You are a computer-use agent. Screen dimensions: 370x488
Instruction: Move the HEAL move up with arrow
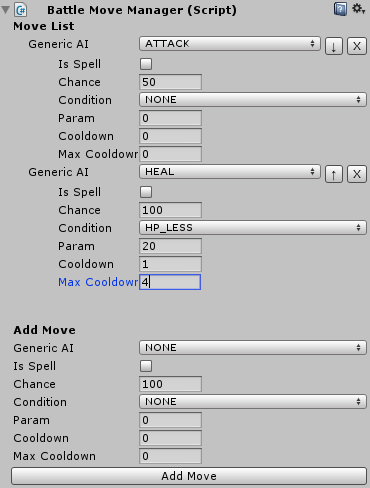pos(334,174)
